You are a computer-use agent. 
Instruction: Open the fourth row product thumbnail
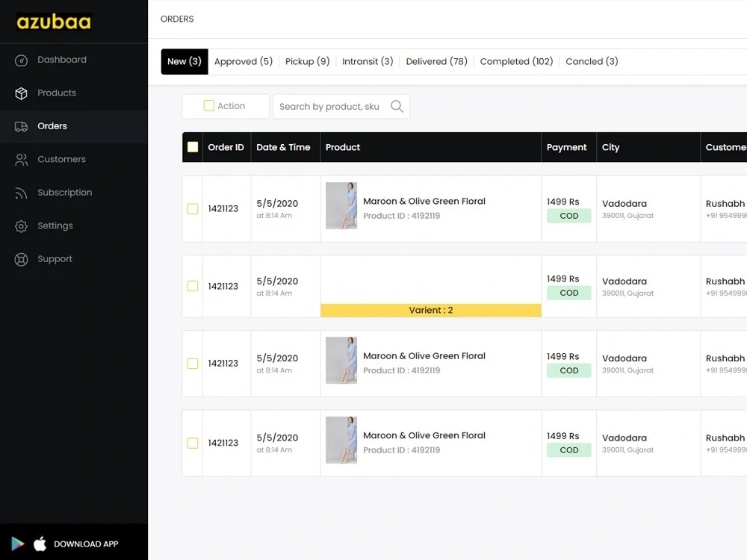point(341,440)
